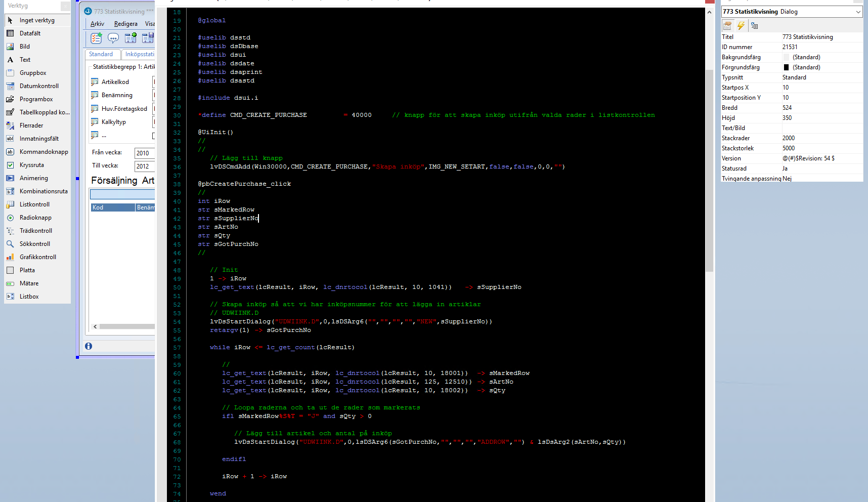The image size is (868, 502).
Task: Switch to the Standard tab
Action: tap(101, 54)
